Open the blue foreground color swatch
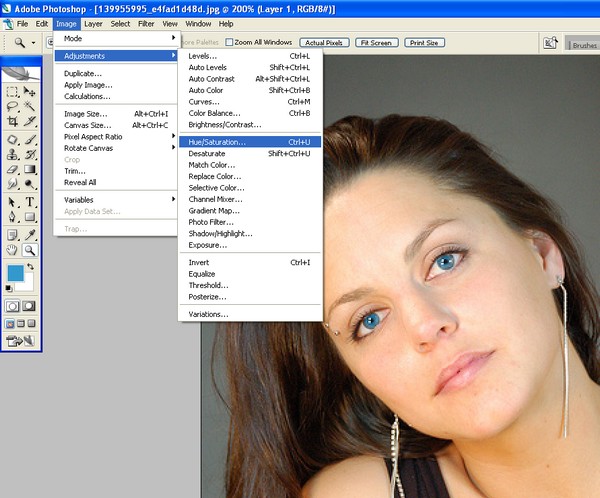This screenshot has height=498, width=600. [16, 273]
